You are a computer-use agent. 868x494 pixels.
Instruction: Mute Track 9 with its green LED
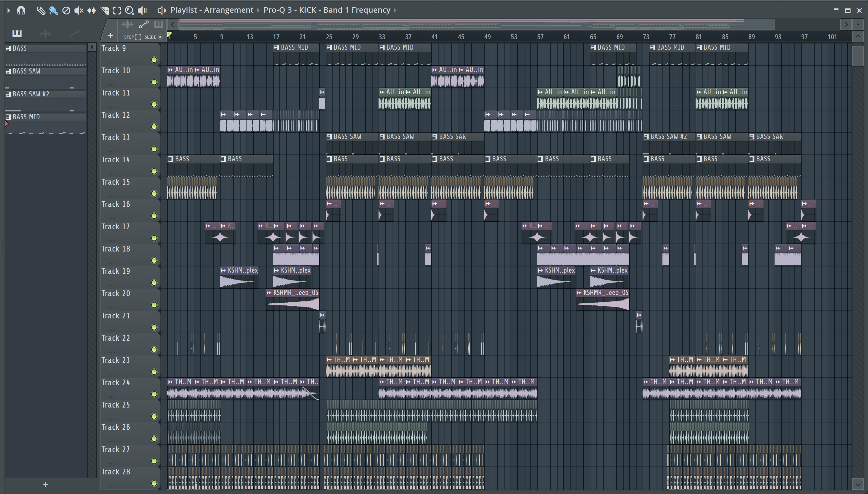click(x=154, y=60)
